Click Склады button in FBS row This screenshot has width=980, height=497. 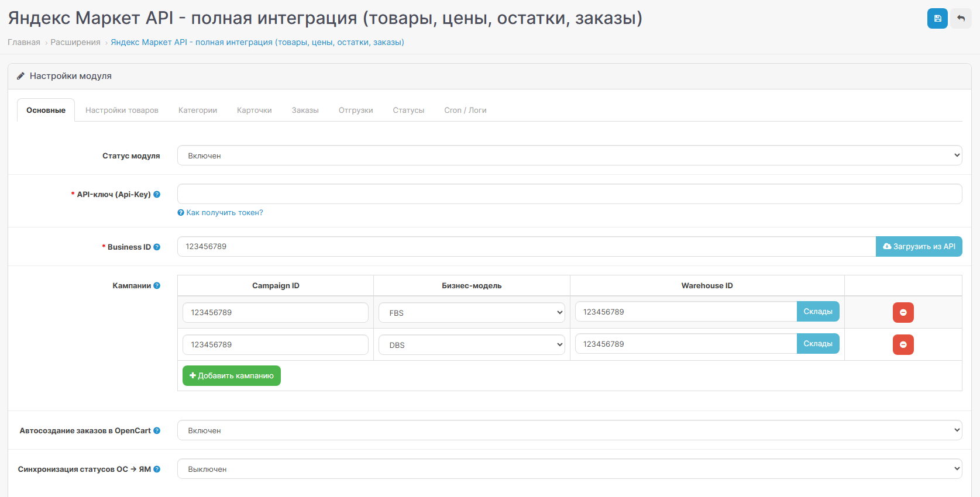tap(818, 312)
